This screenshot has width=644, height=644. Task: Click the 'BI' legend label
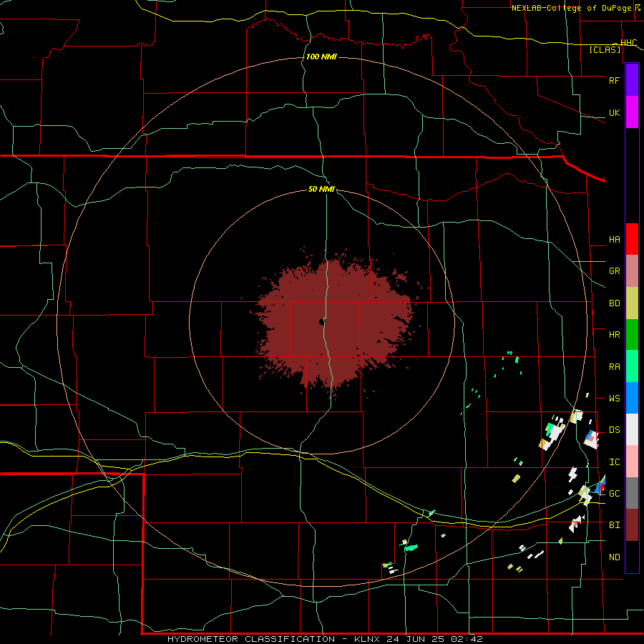(614, 525)
